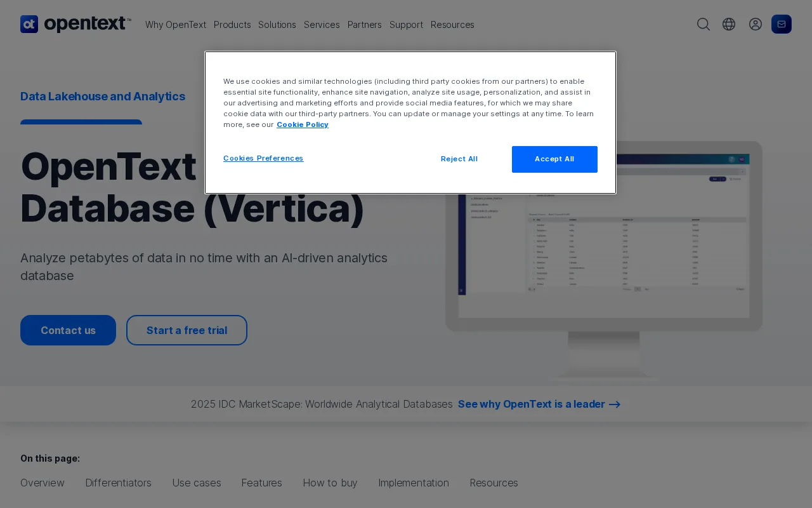Click the blue envelope contact icon
Image resolution: width=812 pixels, height=508 pixels.
pyautogui.click(x=782, y=24)
